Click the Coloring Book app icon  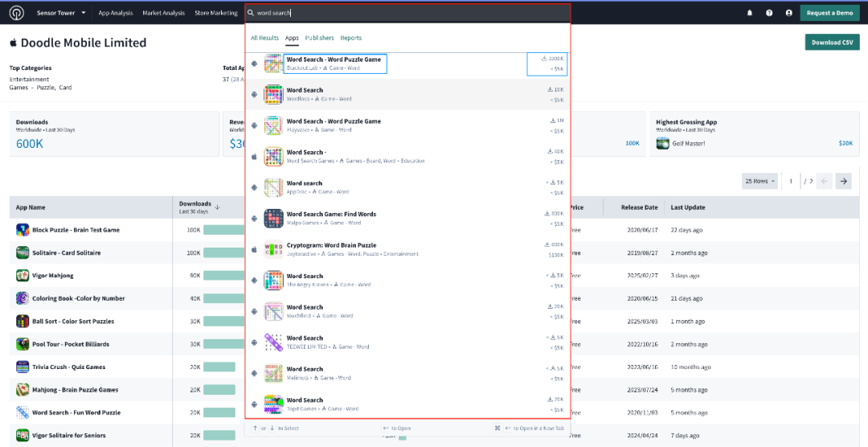pos(23,298)
